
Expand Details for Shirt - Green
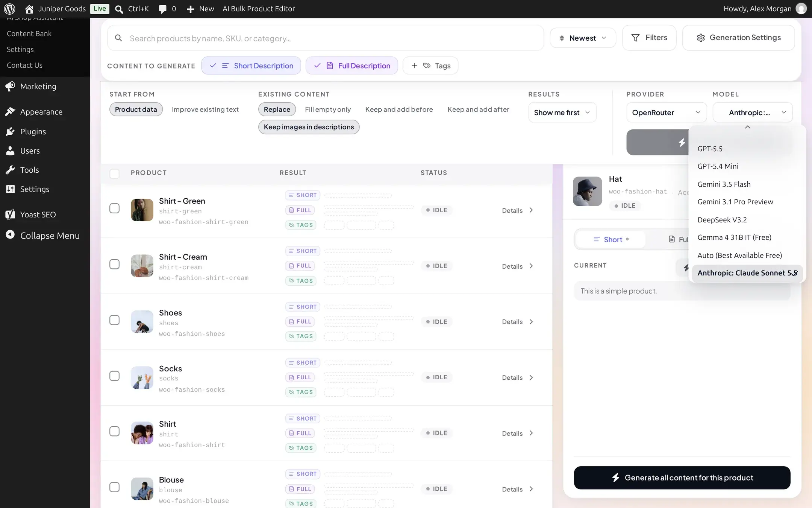518,210
